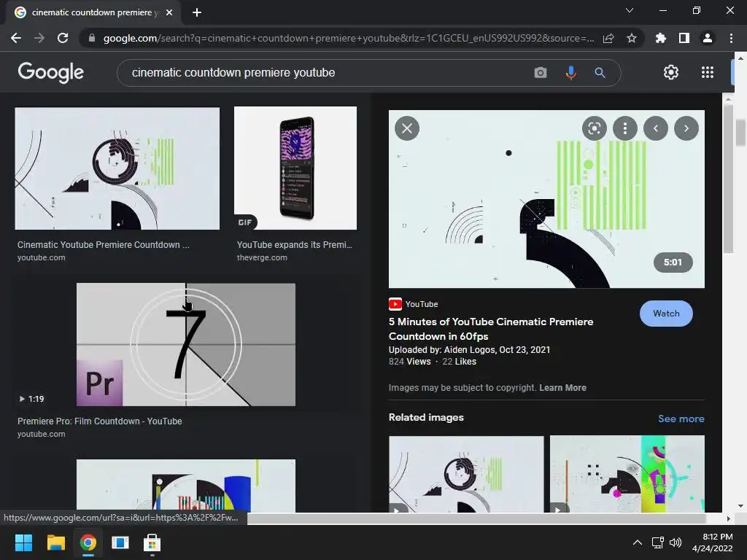Image resolution: width=747 pixels, height=560 pixels.
Task: Close the cinematic countdown premiere tab
Action: click(x=169, y=12)
